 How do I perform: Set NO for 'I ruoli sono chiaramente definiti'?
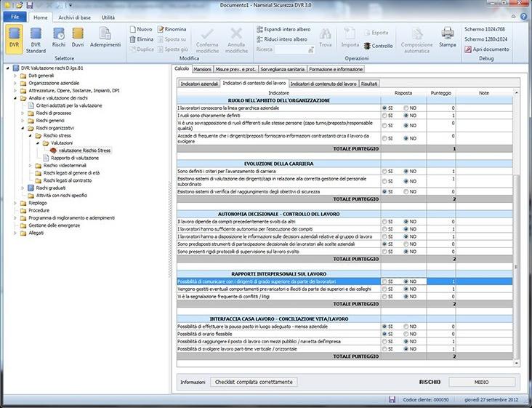click(x=406, y=116)
